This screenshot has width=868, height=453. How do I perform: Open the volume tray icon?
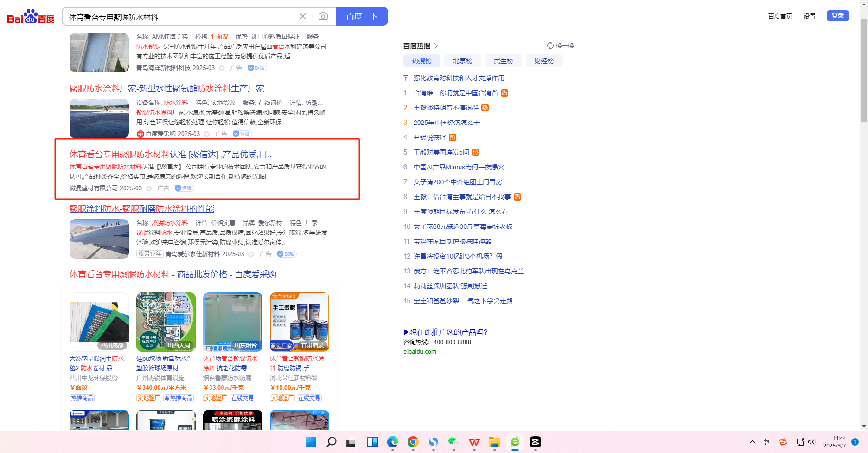[x=811, y=442]
